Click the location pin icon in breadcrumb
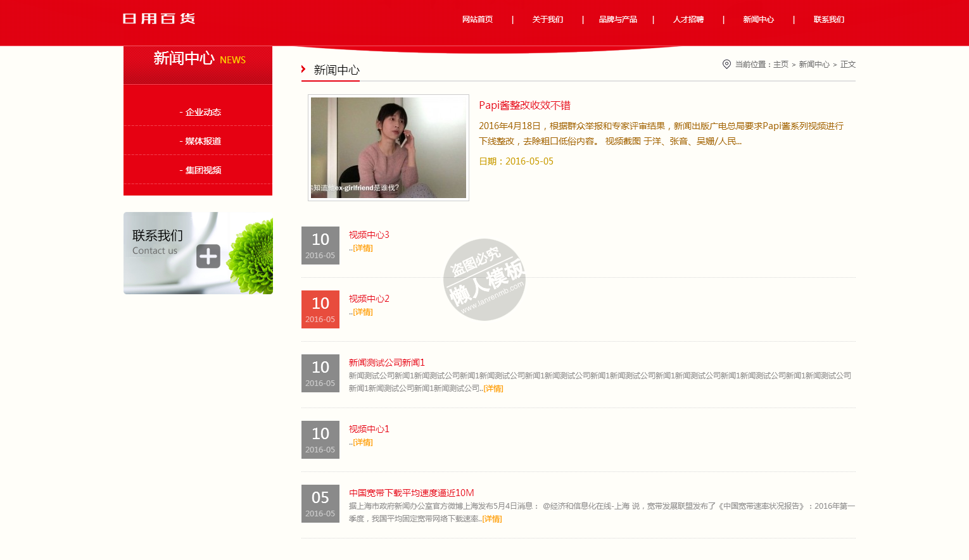The width and height of the screenshot is (969, 560). (x=726, y=64)
